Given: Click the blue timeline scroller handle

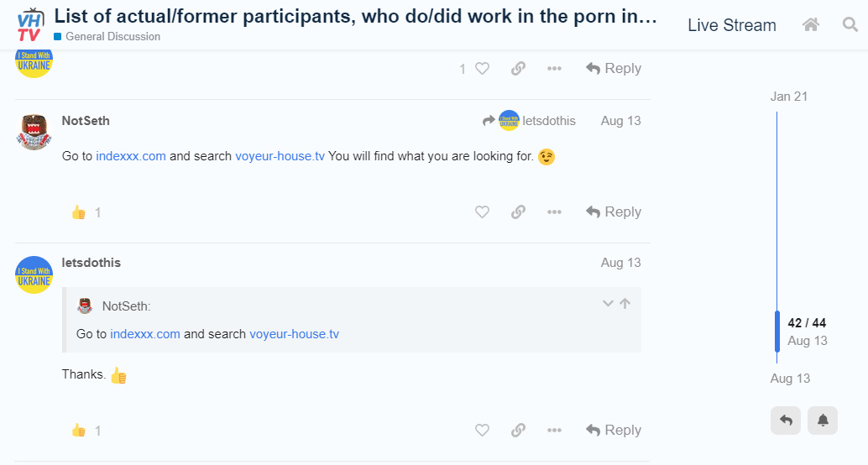Looking at the screenshot, I should click(777, 331).
